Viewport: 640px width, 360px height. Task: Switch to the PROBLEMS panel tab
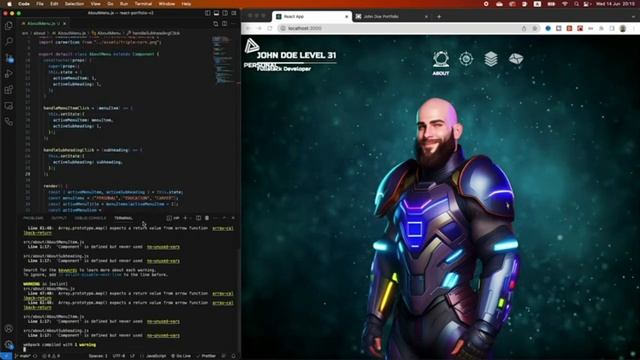(x=33, y=218)
